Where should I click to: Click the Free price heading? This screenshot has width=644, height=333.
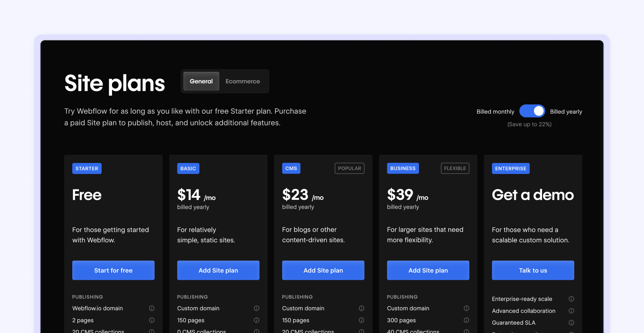point(87,195)
